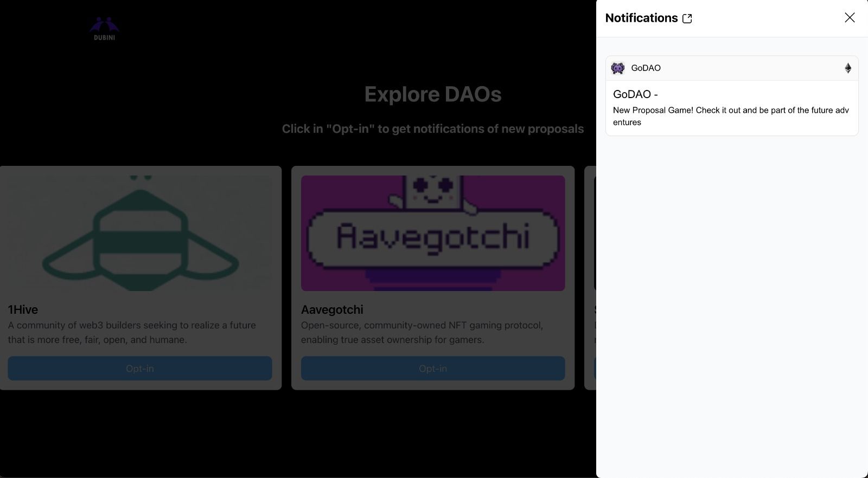868x478 pixels.
Task: Opt-in to 1Hive notifications
Action: 140,369
